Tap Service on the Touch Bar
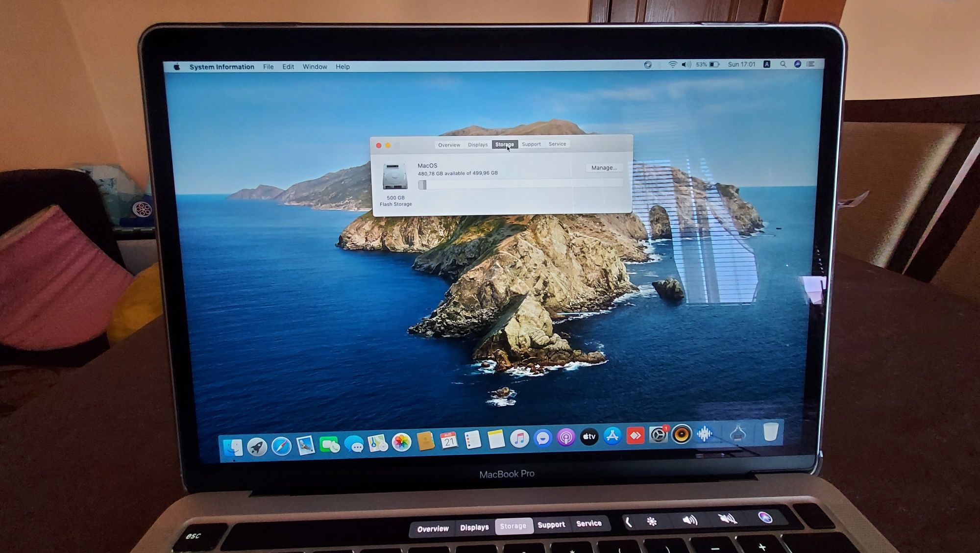This screenshot has height=553, width=980. click(x=588, y=524)
